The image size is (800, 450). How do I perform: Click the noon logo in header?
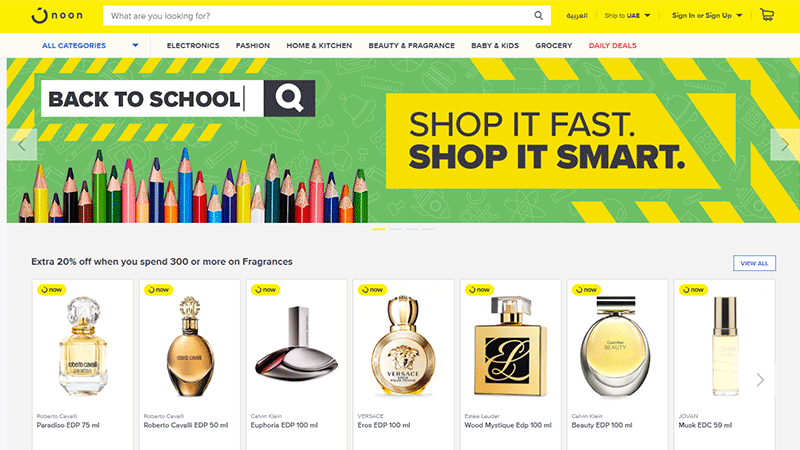57,16
